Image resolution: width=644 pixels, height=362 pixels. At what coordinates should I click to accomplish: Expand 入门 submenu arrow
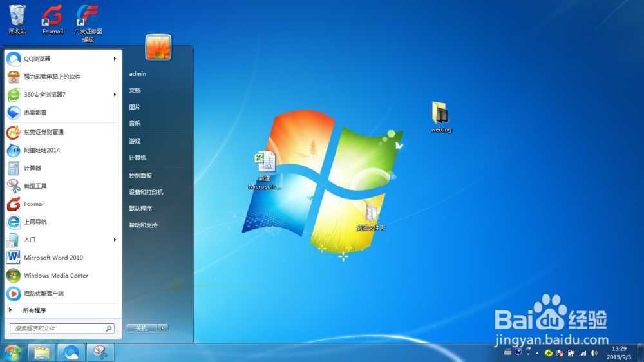(115, 240)
